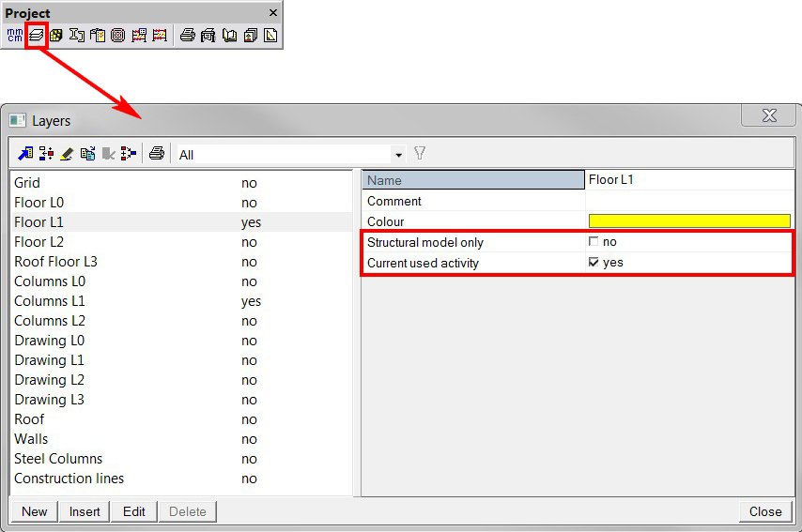Viewport: 802px width, 532px height.
Task: Click the Edit button
Action: pyautogui.click(x=134, y=511)
